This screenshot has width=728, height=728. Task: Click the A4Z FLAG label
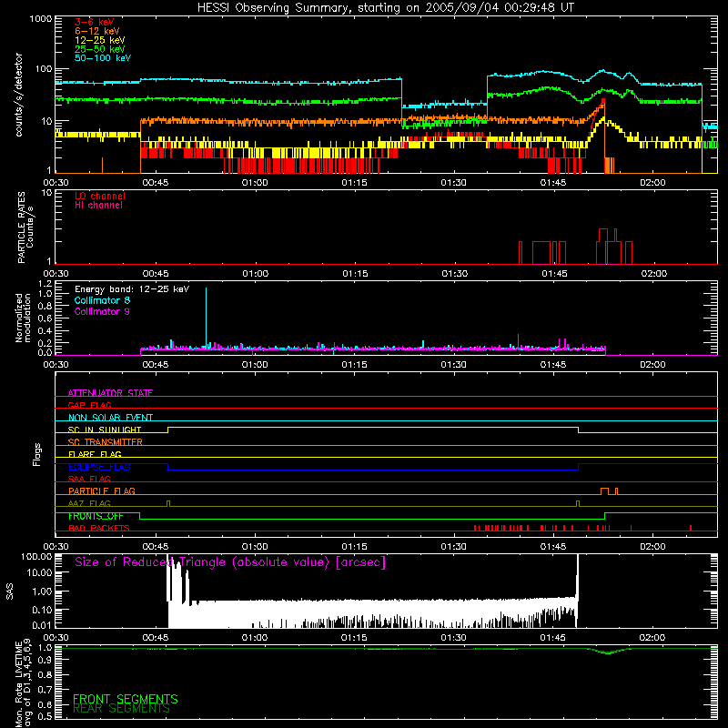(89, 503)
